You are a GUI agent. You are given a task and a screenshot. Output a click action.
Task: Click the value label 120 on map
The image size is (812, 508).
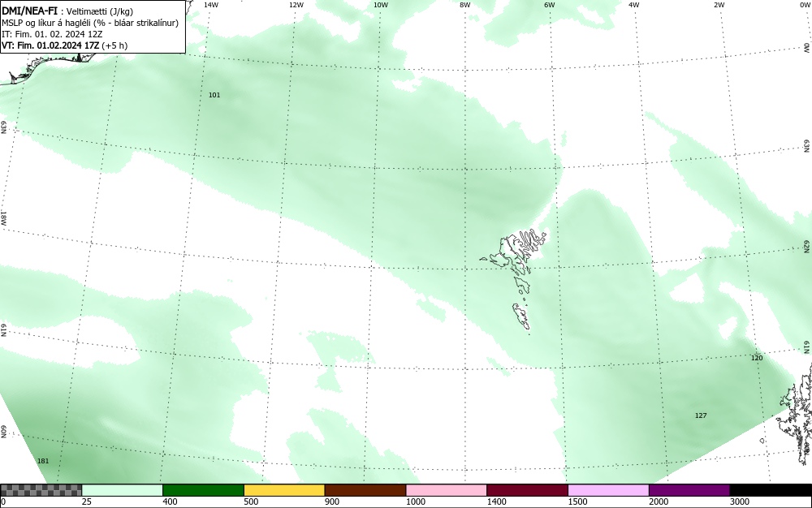click(757, 357)
